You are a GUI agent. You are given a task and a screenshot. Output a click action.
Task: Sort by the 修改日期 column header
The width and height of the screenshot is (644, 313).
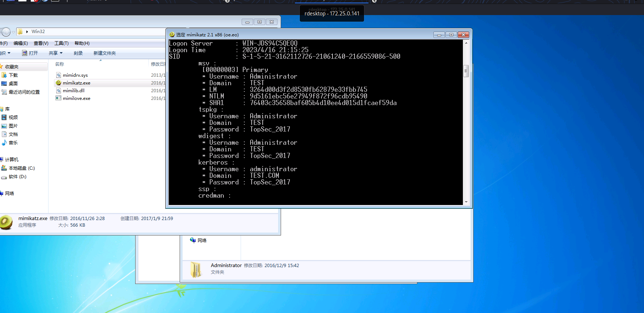pos(158,64)
